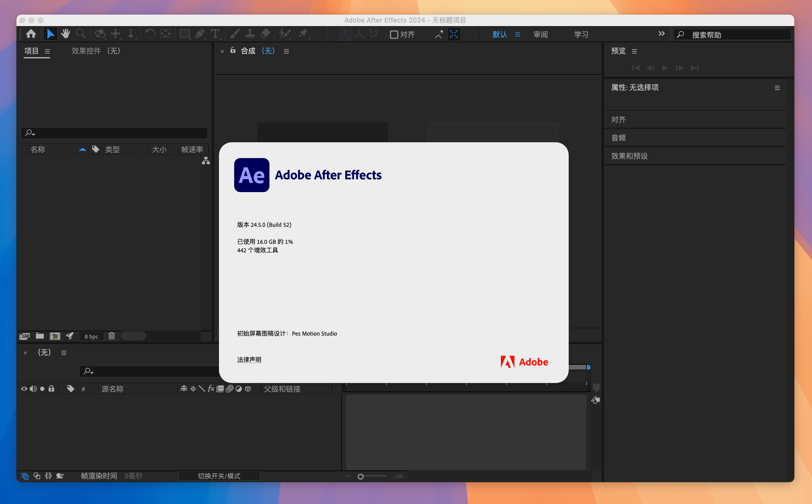
Task: Click the snapping bounding-box options icon
Action: [x=453, y=34]
